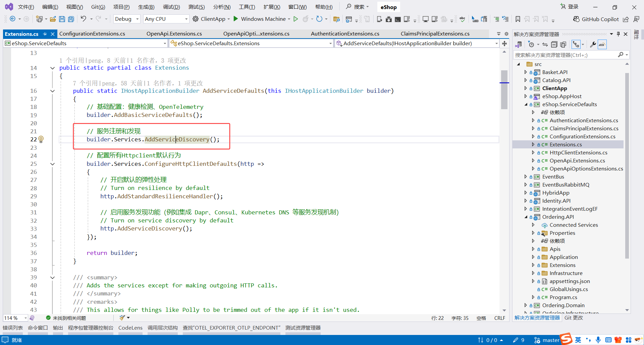Click the split editor icon above the scrollbar
Image resolution: width=644 pixels, height=345 pixels.
click(504, 44)
